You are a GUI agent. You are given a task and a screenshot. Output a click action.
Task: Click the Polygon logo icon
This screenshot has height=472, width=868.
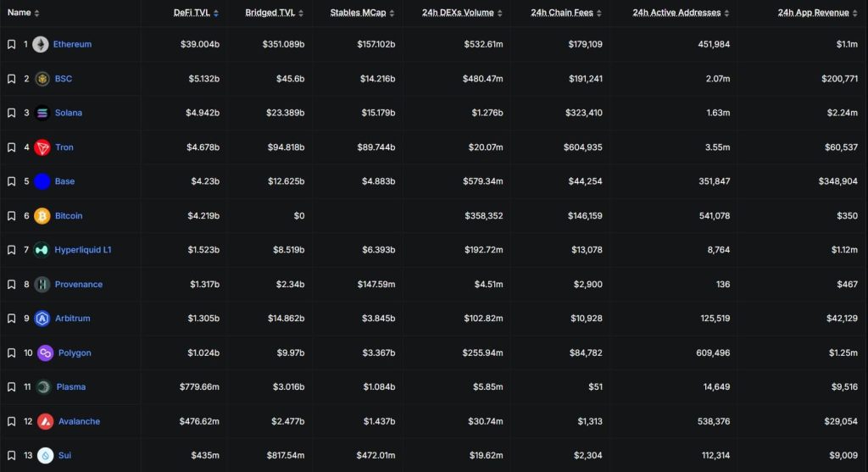pos(46,353)
